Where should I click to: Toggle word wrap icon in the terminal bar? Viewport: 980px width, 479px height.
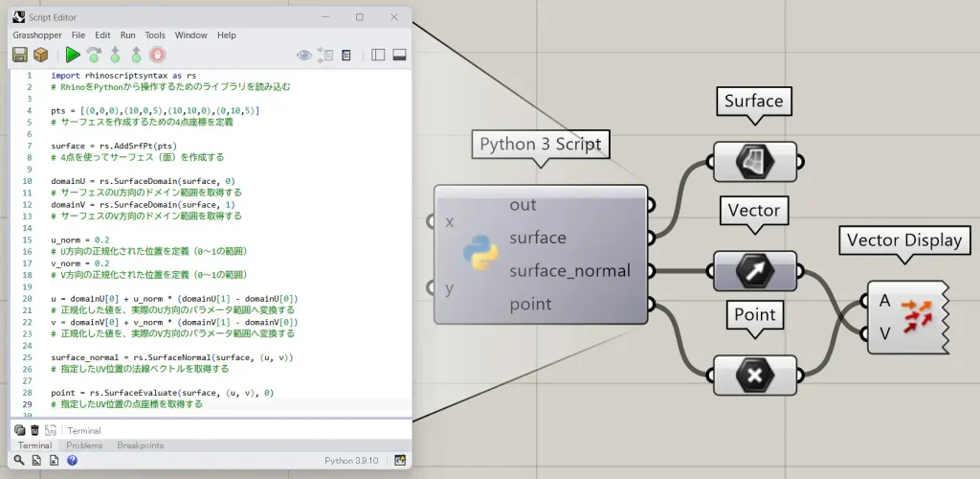51,429
